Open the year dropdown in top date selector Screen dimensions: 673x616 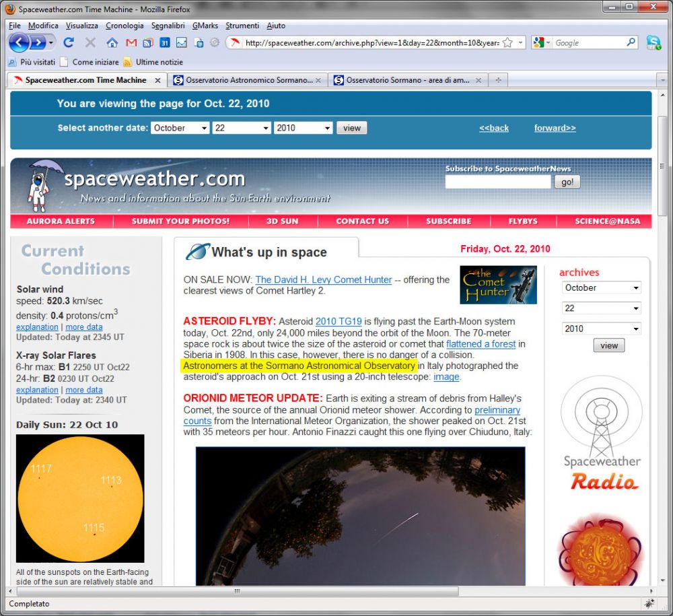click(x=303, y=128)
